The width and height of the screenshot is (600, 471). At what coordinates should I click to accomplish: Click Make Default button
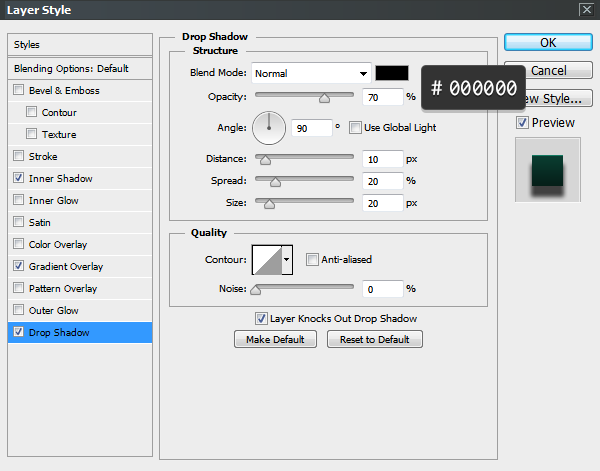click(275, 340)
